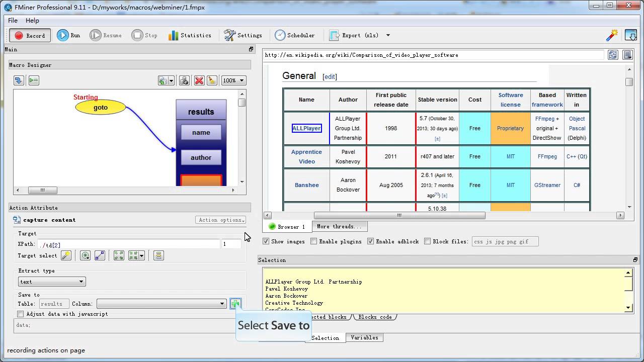Select the author action in the results block
This screenshot has width=644, height=362.
[201, 157]
